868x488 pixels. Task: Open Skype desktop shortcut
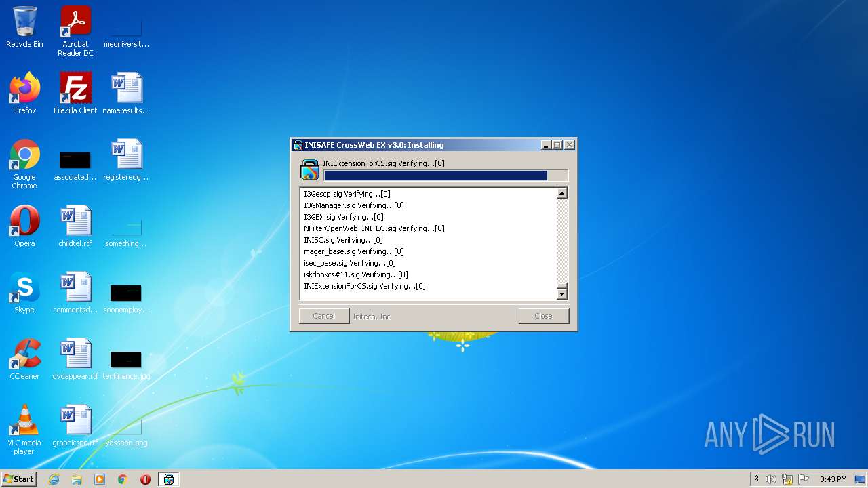(24, 293)
